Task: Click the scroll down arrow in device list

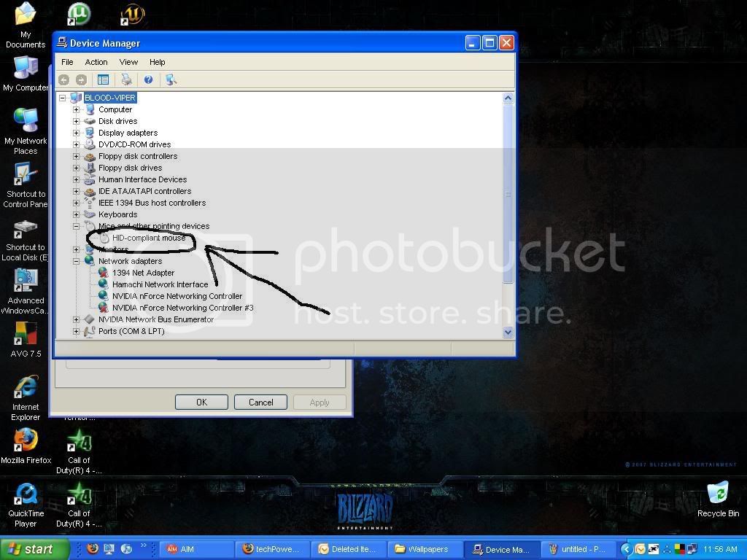Action: click(508, 332)
